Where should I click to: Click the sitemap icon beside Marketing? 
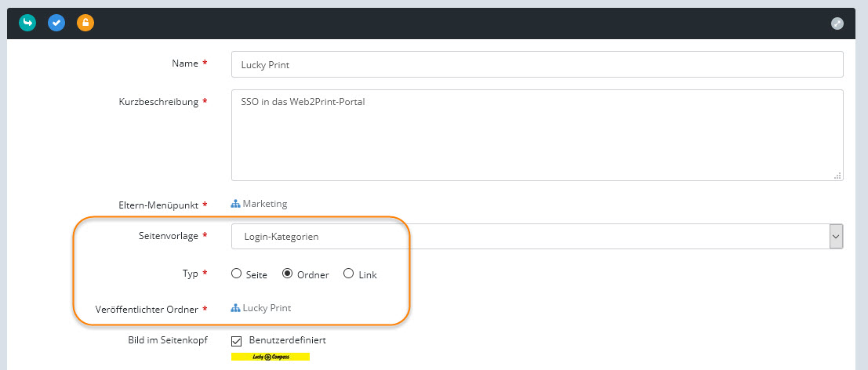[x=235, y=204]
